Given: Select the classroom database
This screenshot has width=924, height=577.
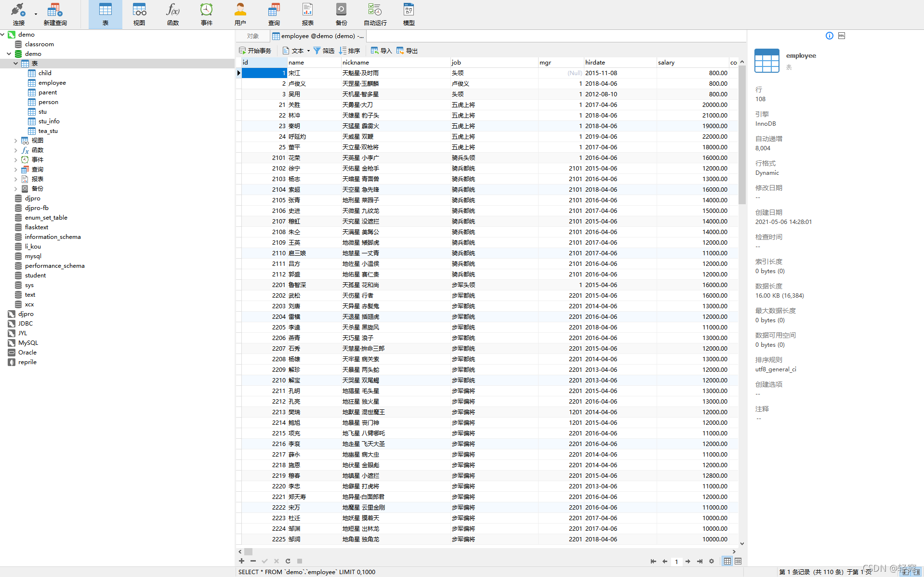Looking at the screenshot, I should [x=39, y=44].
